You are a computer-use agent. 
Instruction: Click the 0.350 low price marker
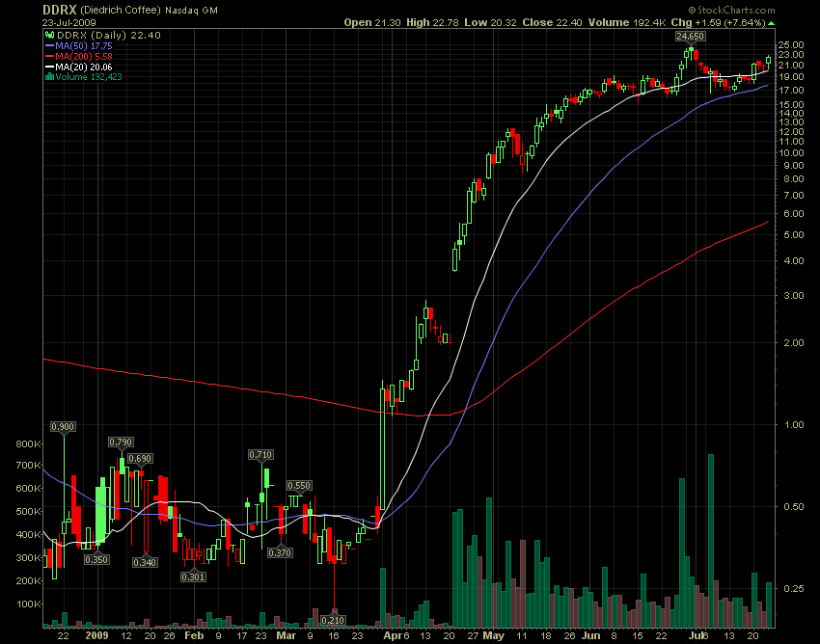click(96, 560)
